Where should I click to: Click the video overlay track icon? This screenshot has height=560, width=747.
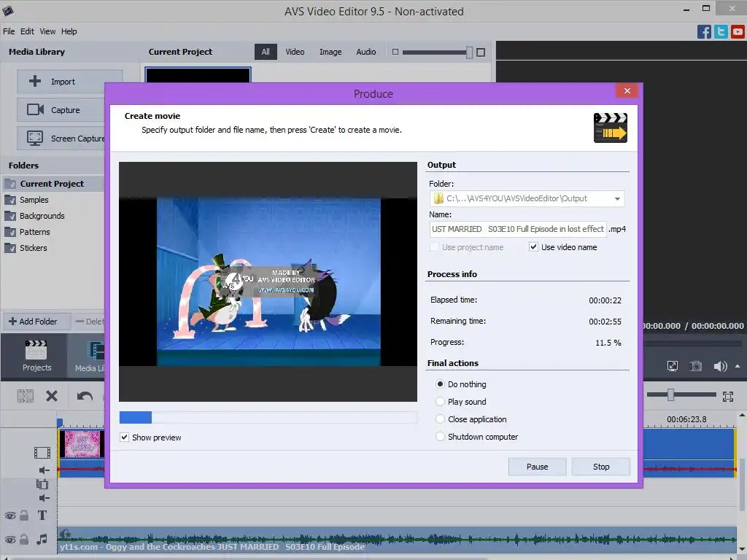(42, 484)
